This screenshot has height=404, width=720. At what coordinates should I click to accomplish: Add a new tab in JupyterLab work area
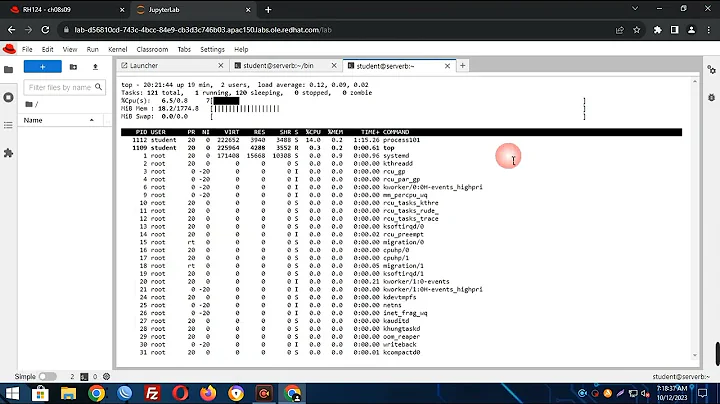[462, 66]
